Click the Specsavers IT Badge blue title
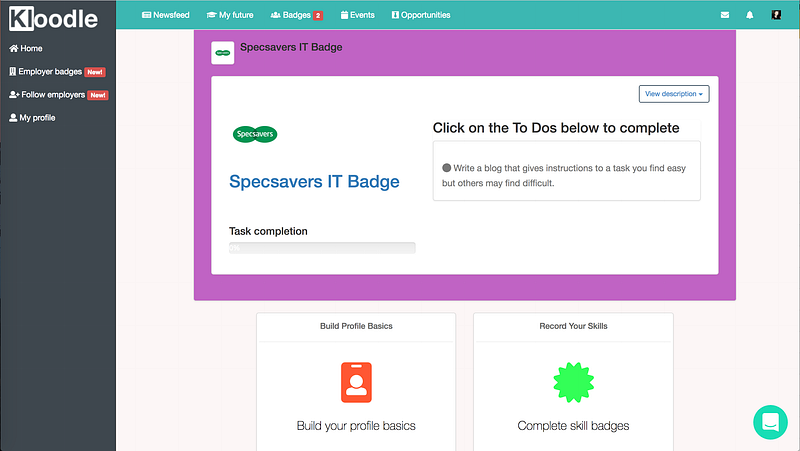Image resolution: width=800 pixels, height=451 pixels. coord(314,182)
